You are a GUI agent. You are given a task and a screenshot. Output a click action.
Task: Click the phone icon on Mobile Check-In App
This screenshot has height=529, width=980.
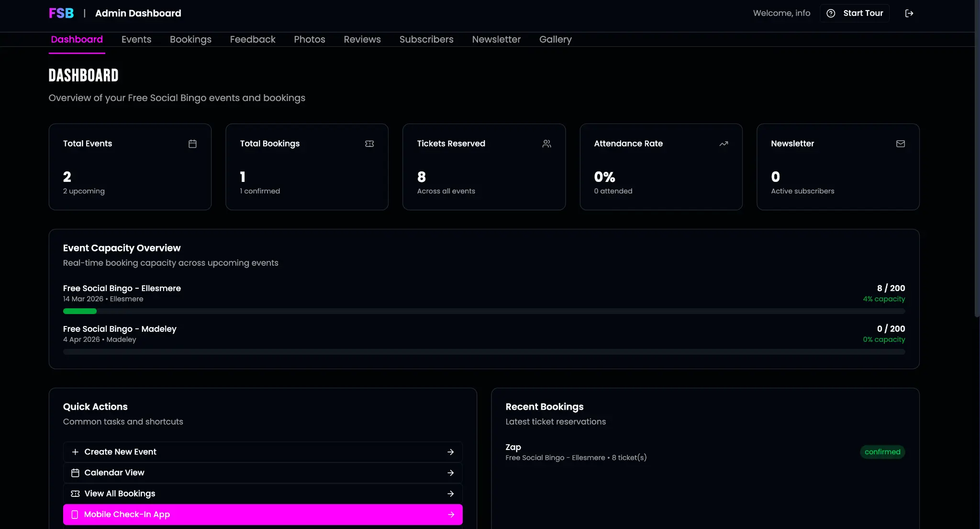[75, 514]
